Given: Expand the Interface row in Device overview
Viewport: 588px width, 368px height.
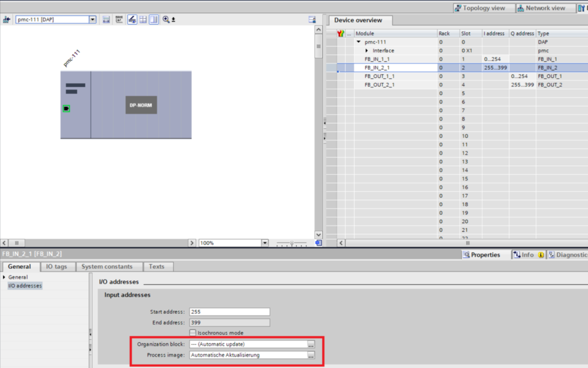Looking at the screenshot, I should [x=367, y=51].
